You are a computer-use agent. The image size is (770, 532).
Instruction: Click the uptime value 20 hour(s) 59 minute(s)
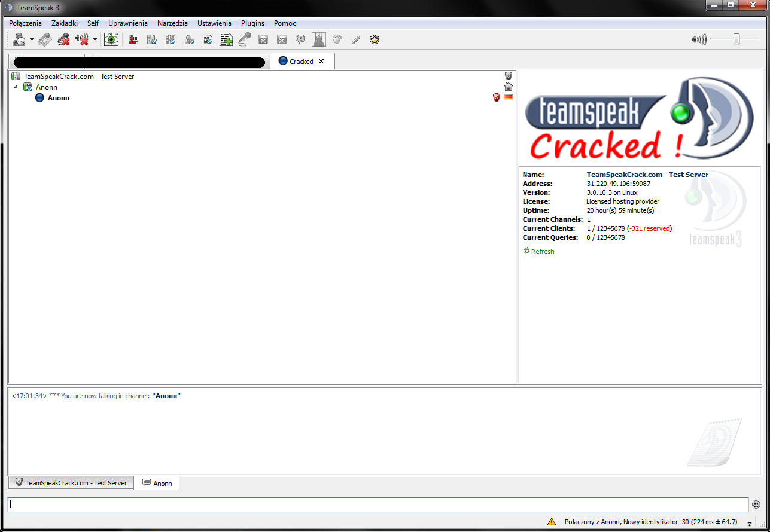[620, 210]
